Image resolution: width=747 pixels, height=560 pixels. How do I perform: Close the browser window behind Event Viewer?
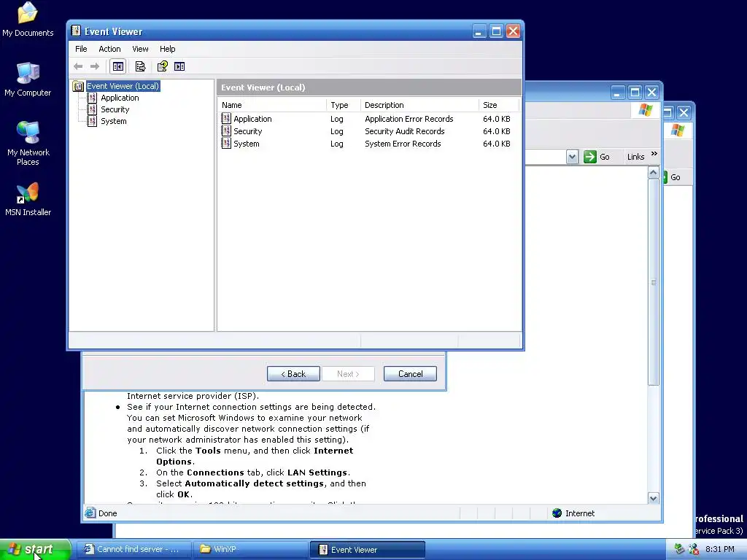pos(651,92)
